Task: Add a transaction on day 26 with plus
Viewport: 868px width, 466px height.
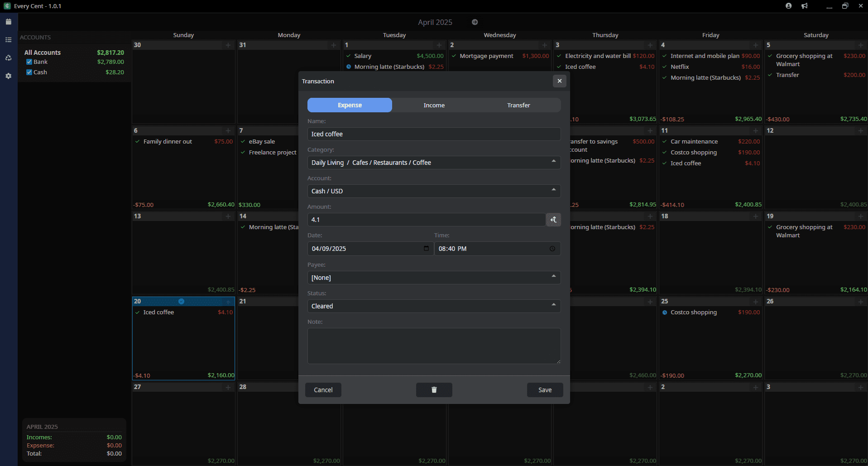Action: coord(861,302)
